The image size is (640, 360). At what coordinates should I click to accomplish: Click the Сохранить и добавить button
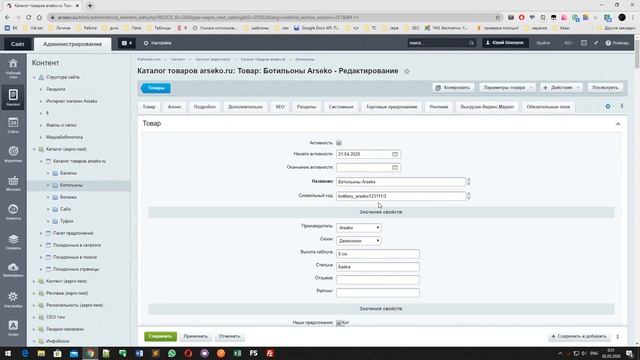tap(579, 336)
